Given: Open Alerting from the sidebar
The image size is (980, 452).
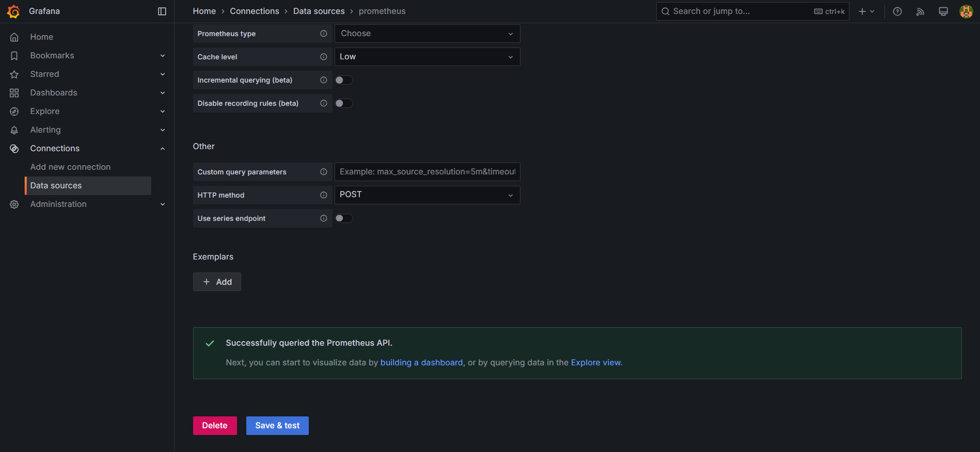Looking at the screenshot, I should point(45,130).
